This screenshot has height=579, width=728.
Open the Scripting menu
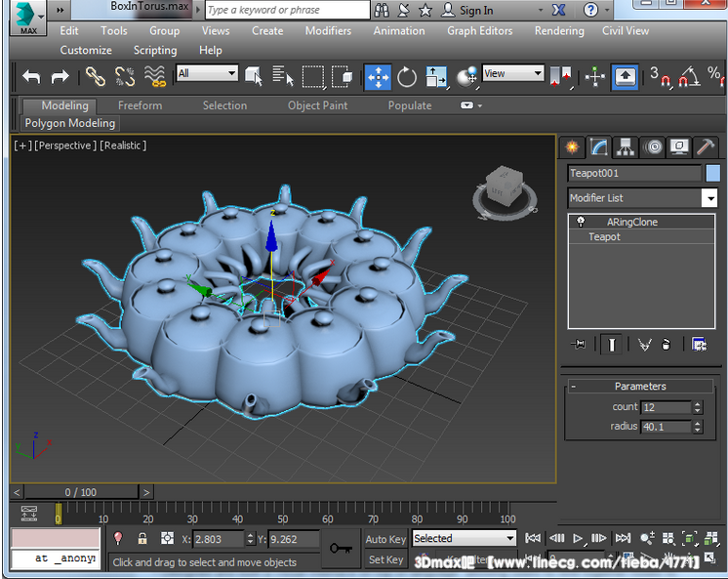155,50
